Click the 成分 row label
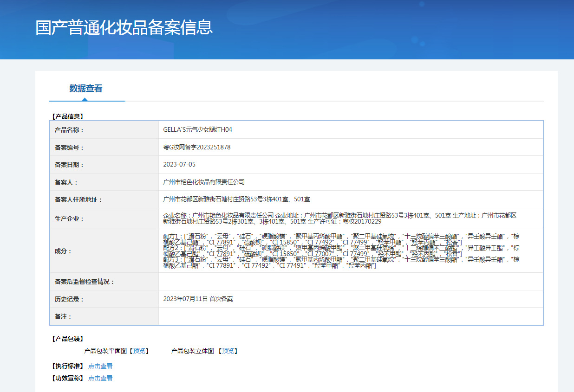This screenshot has height=392, width=574. point(63,251)
